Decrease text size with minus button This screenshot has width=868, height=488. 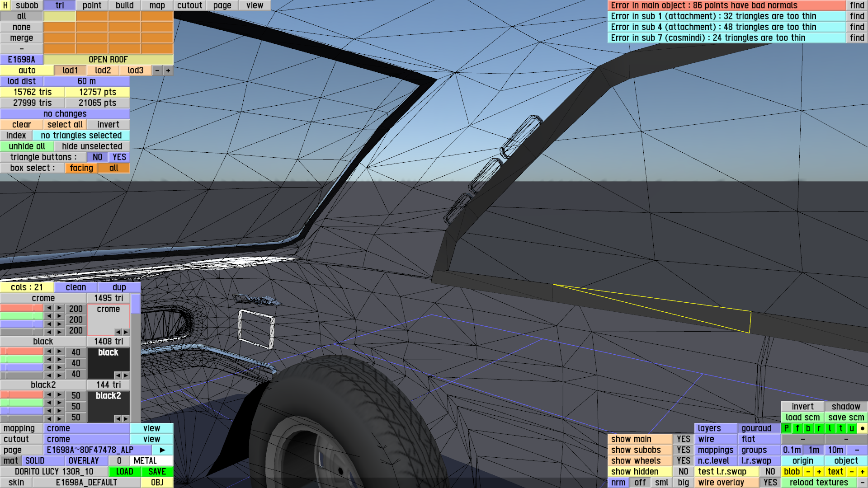point(851,472)
